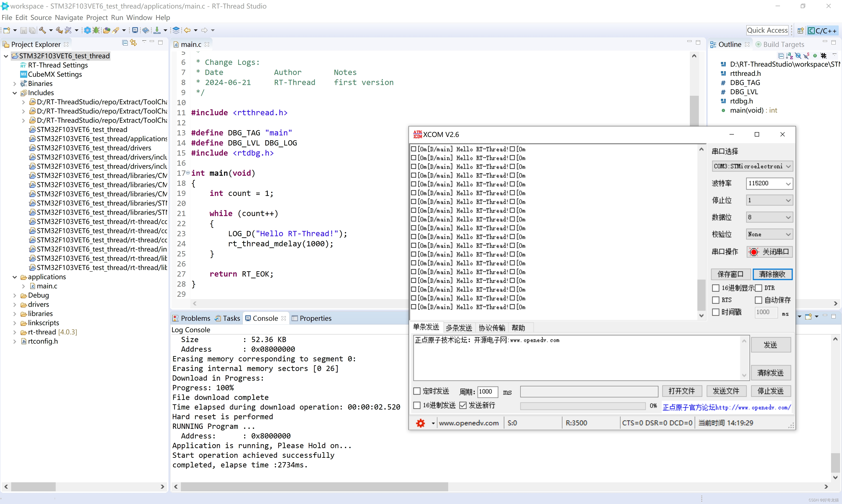Enable the 16进制发送 checkbox
Viewport: 842px width, 504px height.
tap(417, 406)
